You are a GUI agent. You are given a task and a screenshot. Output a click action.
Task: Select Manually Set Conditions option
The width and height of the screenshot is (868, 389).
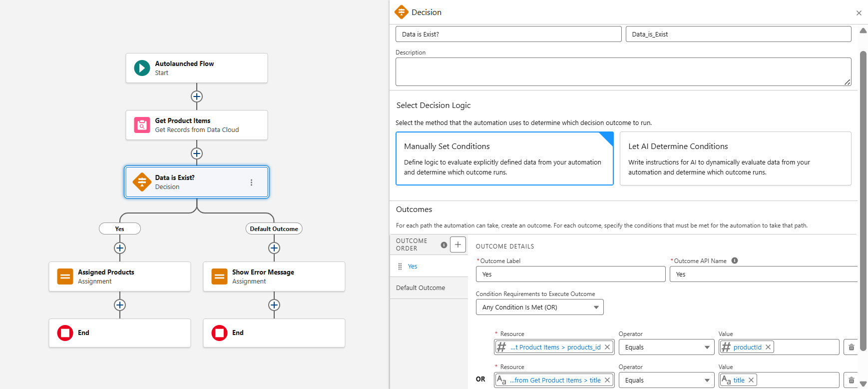coord(504,158)
